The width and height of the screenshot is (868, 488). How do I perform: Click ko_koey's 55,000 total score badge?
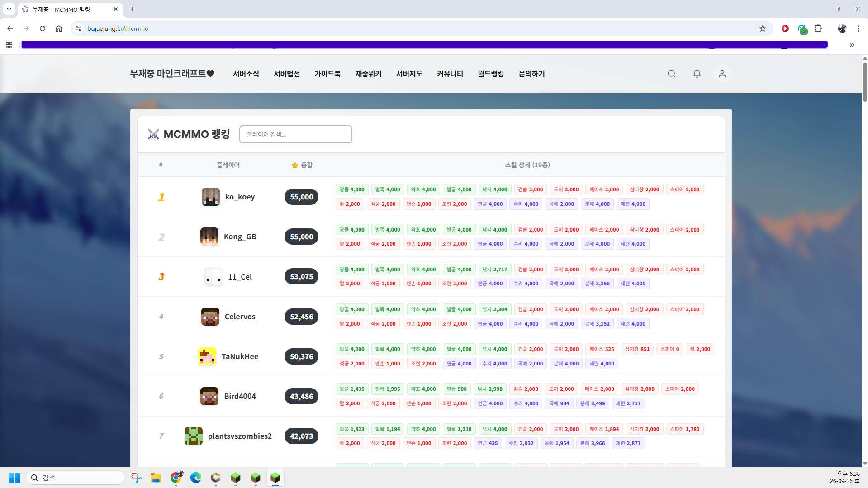(x=302, y=197)
